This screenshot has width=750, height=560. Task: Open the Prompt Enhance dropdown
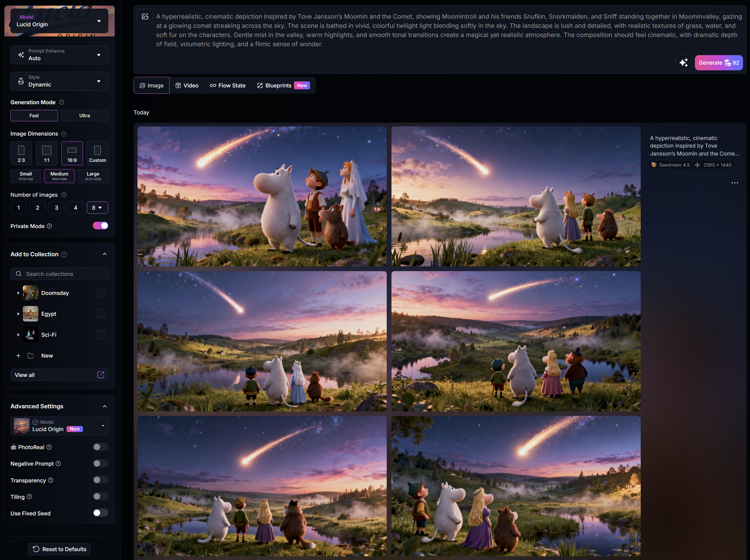59,55
